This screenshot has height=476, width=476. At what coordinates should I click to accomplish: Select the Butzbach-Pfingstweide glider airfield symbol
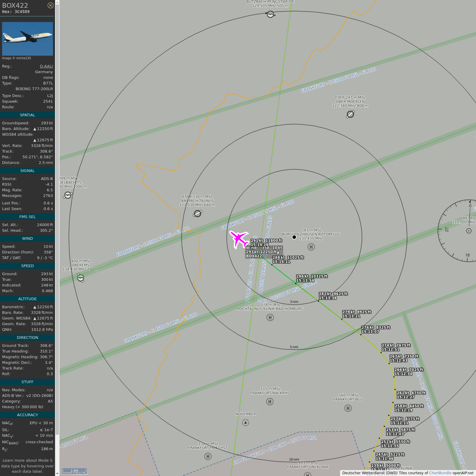pyautogui.click(x=270, y=14)
